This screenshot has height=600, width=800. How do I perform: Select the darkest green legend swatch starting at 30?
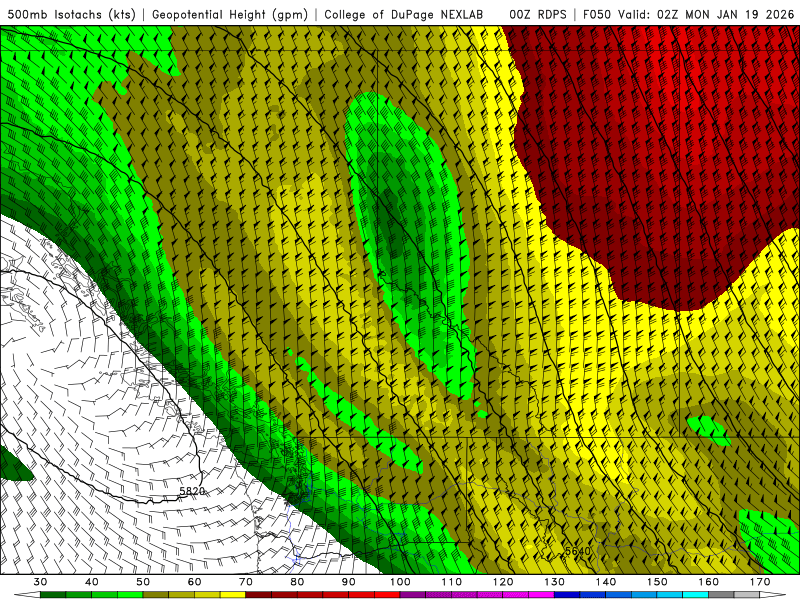click(53, 595)
